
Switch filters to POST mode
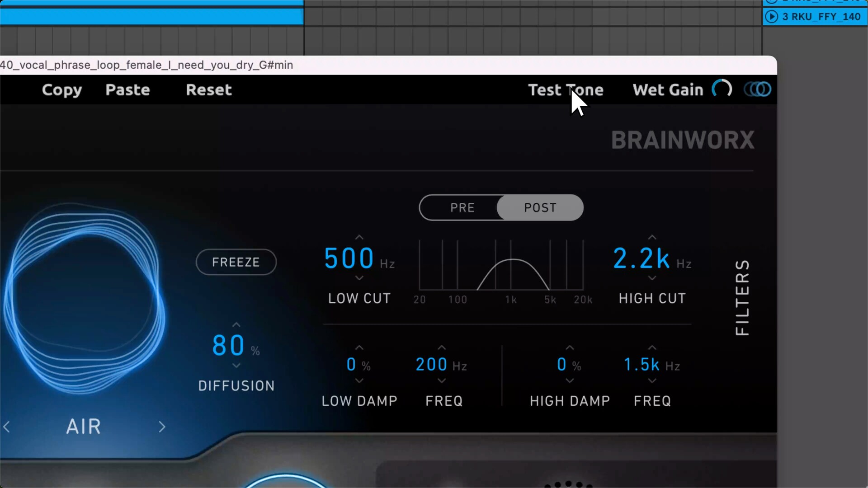pyautogui.click(x=540, y=208)
